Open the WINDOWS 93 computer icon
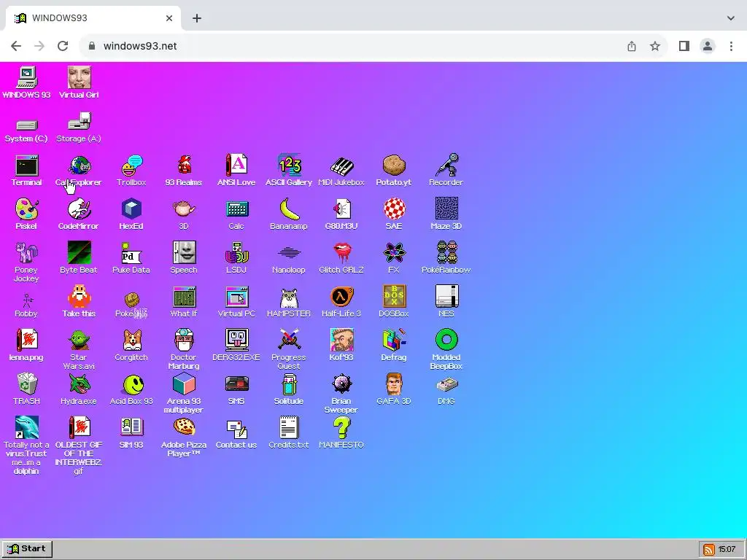Viewport: 747px width, 560px height. (26, 77)
